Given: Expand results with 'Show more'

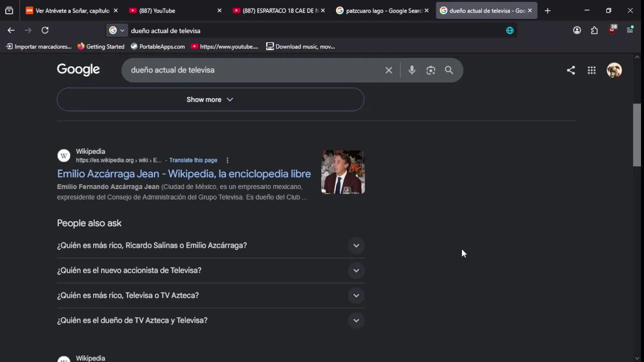Looking at the screenshot, I should [x=210, y=100].
